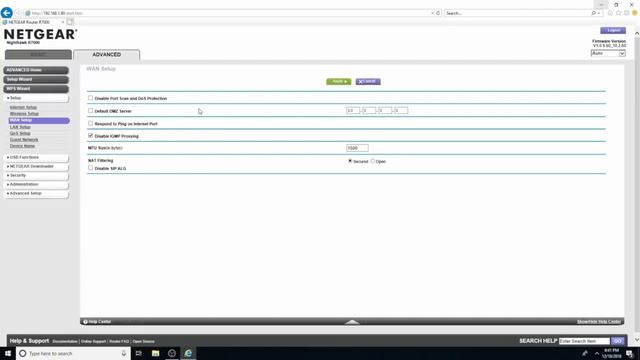
Task: Click the green Apply button
Action: [338, 82]
